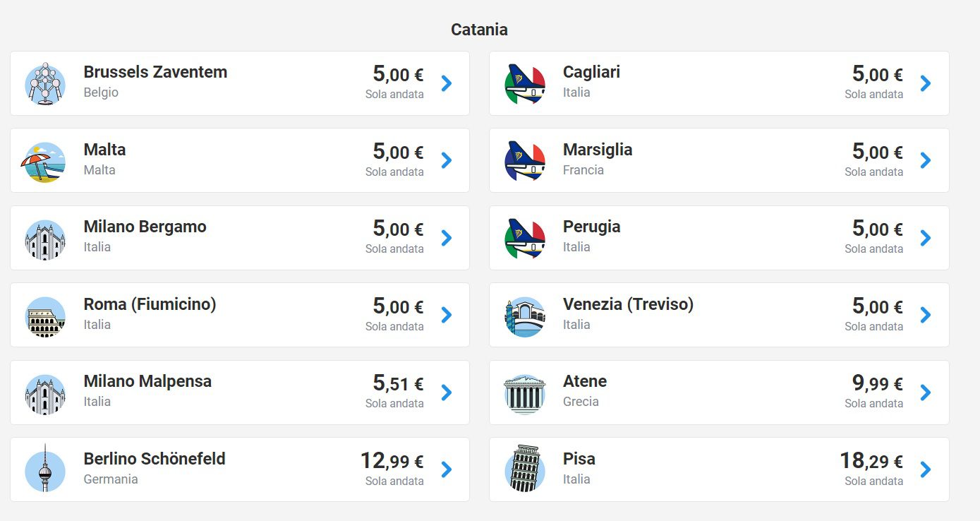Viewport: 980px width, 521px height.
Task: Click the Rialto bridge icon for Venezia Treviso
Action: pyautogui.click(x=524, y=315)
